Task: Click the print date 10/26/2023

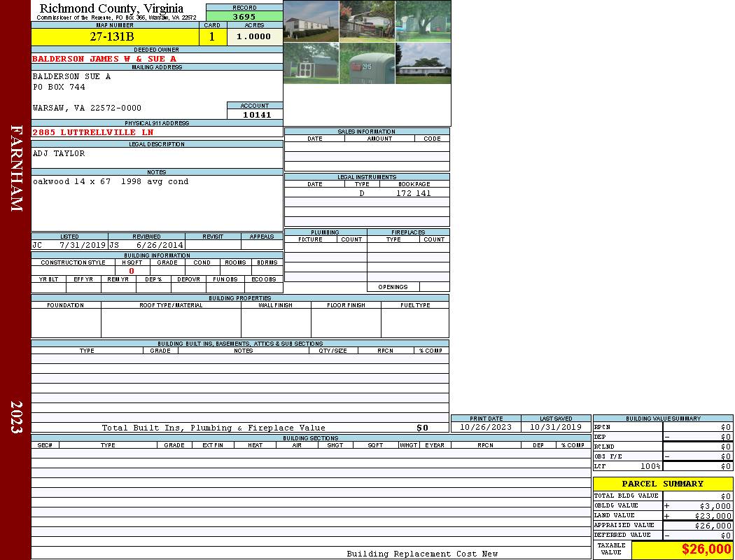Action: [486, 427]
